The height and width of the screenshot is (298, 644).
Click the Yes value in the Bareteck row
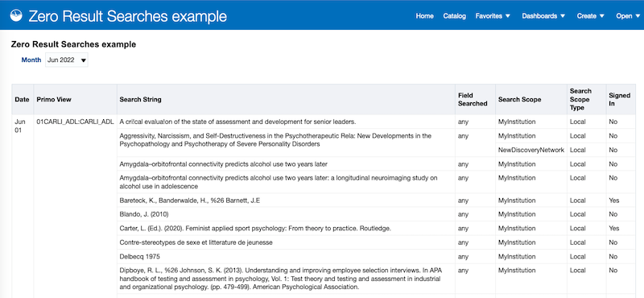(x=614, y=201)
